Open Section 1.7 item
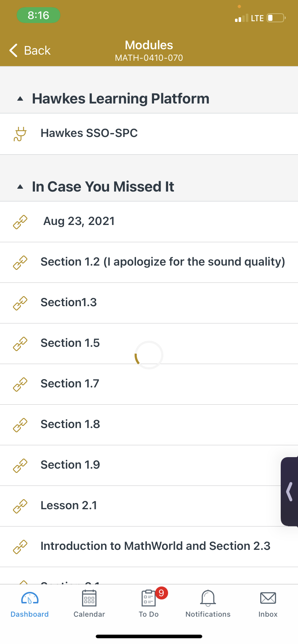Screen dimensions: 298x644 pyautogui.click(x=149, y=384)
